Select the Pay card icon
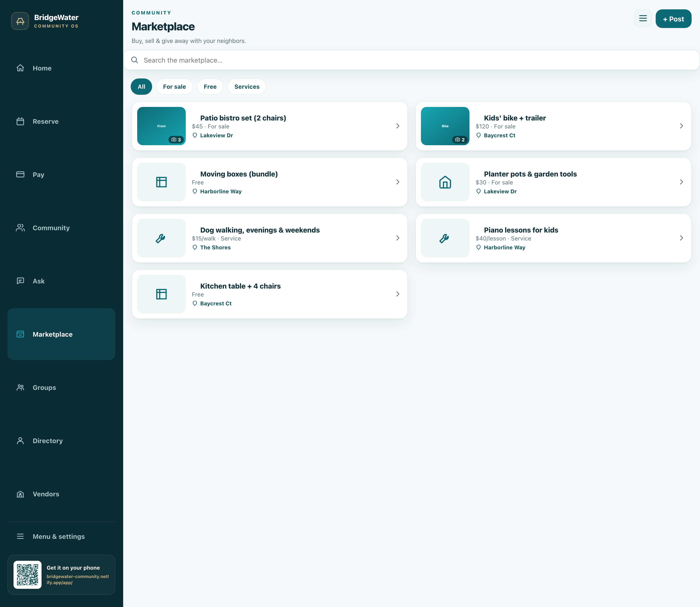Viewport: 700px width, 607px height. coord(20,174)
